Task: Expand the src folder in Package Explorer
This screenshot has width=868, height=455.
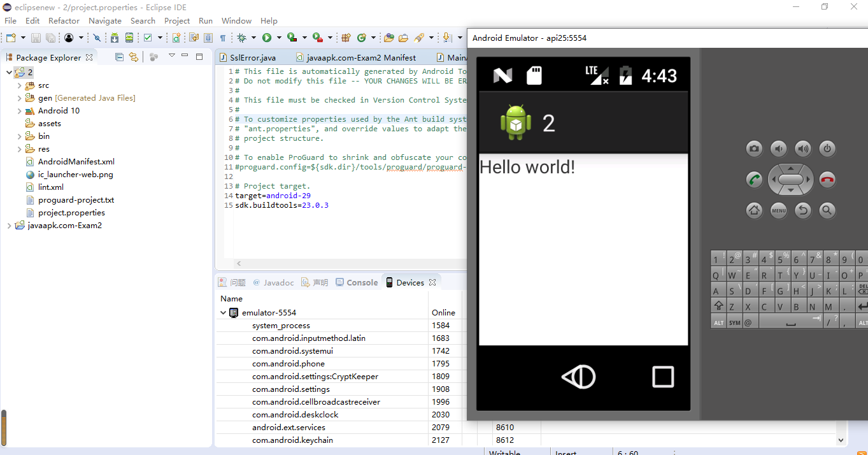Action: (x=19, y=85)
